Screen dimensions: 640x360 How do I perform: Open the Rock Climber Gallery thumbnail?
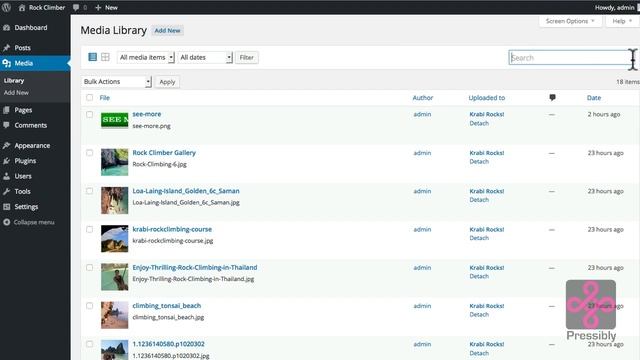(115, 162)
